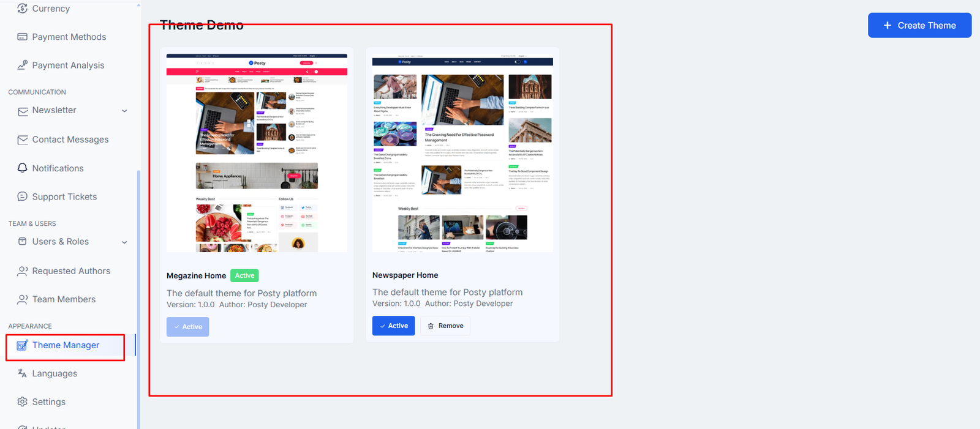Remove the Newspaper Home theme
Image resolution: width=980 pixels, height=429 pixels.
(x=445, y=326)
